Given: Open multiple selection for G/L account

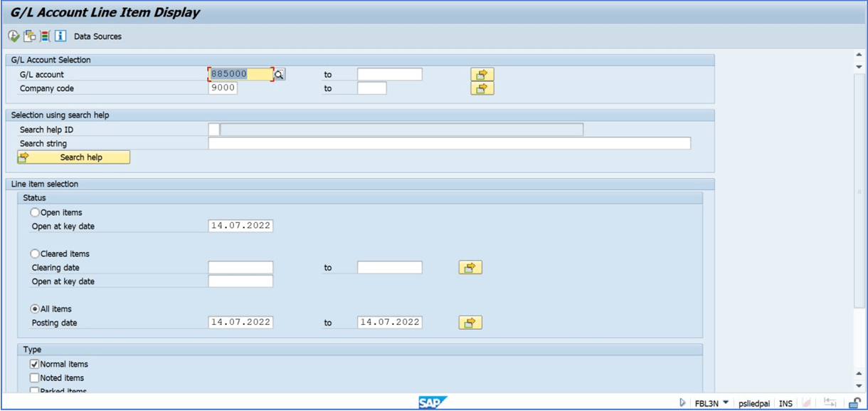Looking at the screenshot, I should coord(482,74).
